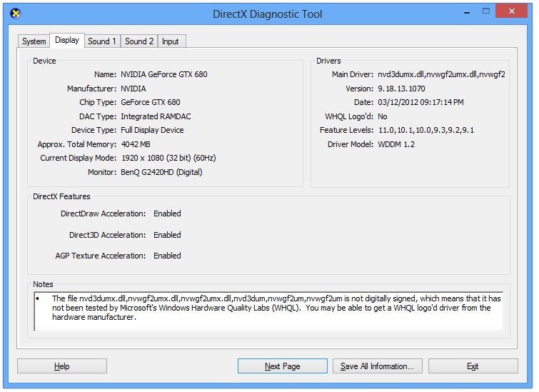This screenshot has height=392, width=539.
Task: Click driver date 03/12/2012 value
Action: click(420, 103)
